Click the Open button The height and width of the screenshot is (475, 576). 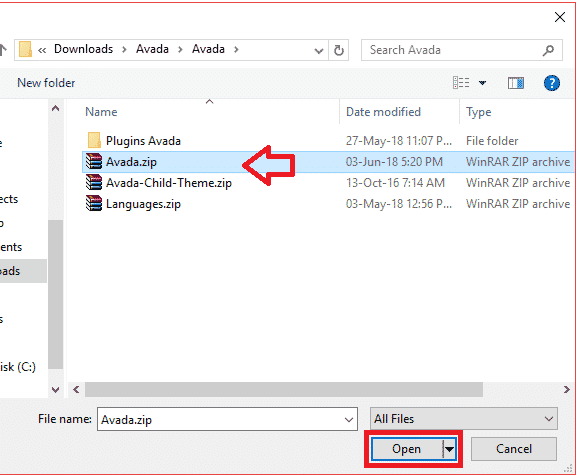pyautogui.click(x=406, y=449)
